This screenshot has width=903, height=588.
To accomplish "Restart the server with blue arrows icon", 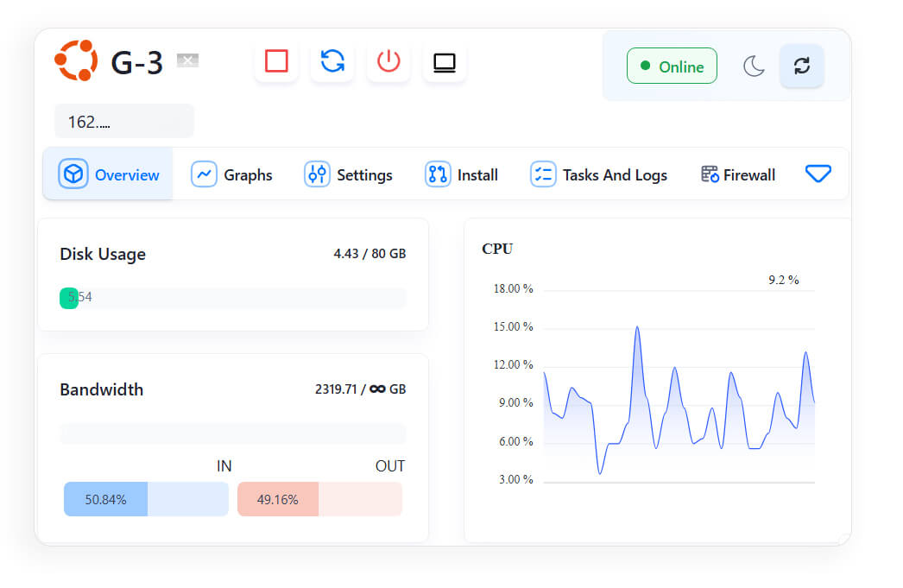I will 332,61.
